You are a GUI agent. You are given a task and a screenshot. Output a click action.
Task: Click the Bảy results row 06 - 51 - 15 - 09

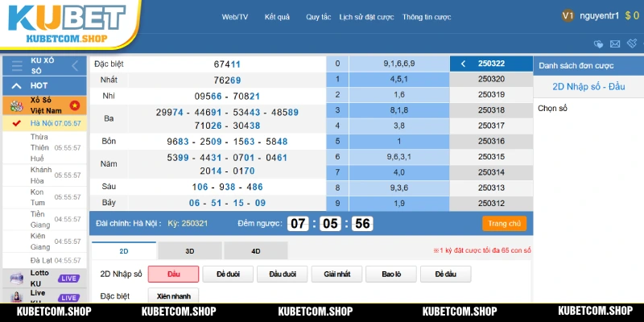tap(227, 203)
